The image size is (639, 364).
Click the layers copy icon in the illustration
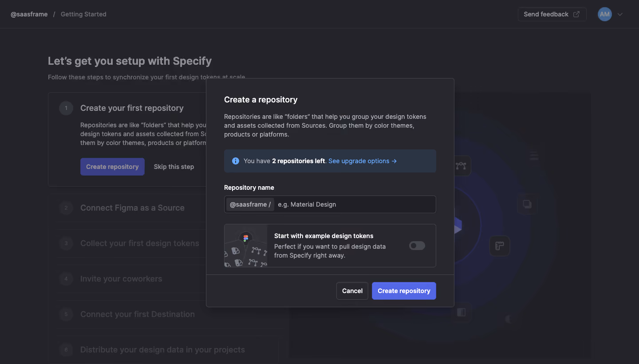(527, 204)
